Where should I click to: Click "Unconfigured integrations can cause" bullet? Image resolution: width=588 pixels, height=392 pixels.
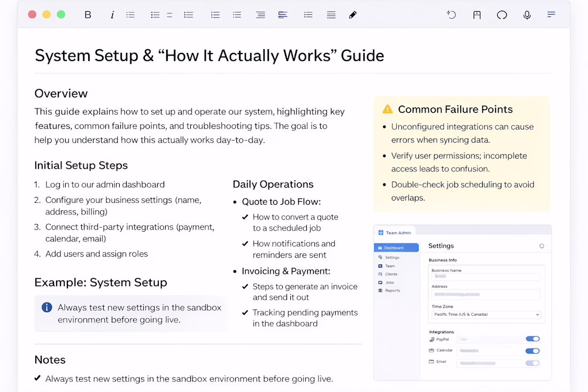(x=462, y=133)
